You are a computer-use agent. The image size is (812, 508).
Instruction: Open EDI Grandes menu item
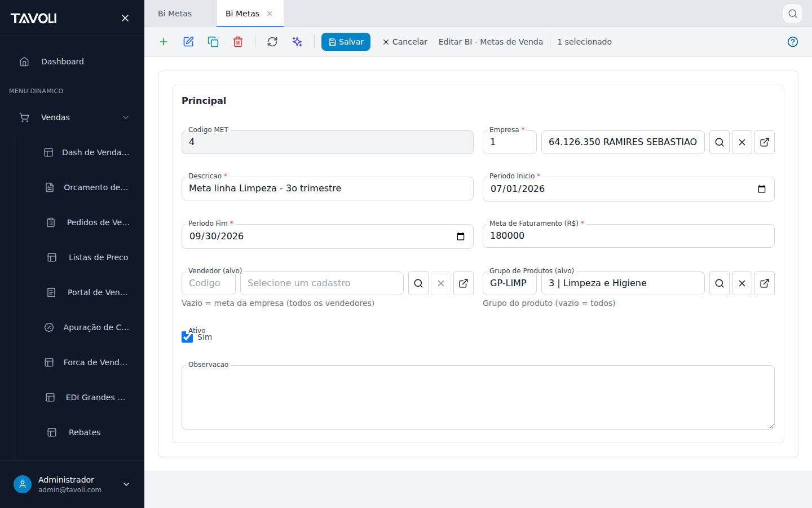tap(87, 397)
